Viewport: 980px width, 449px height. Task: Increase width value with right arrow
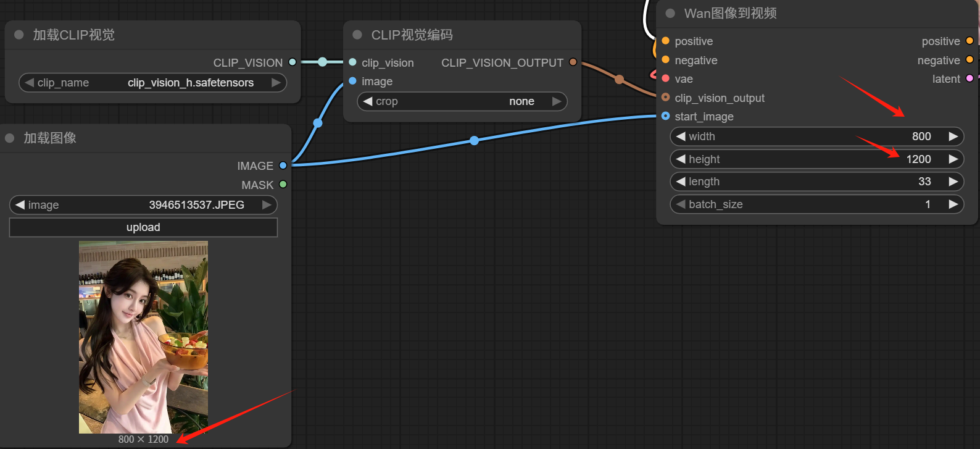pos(953,136)
